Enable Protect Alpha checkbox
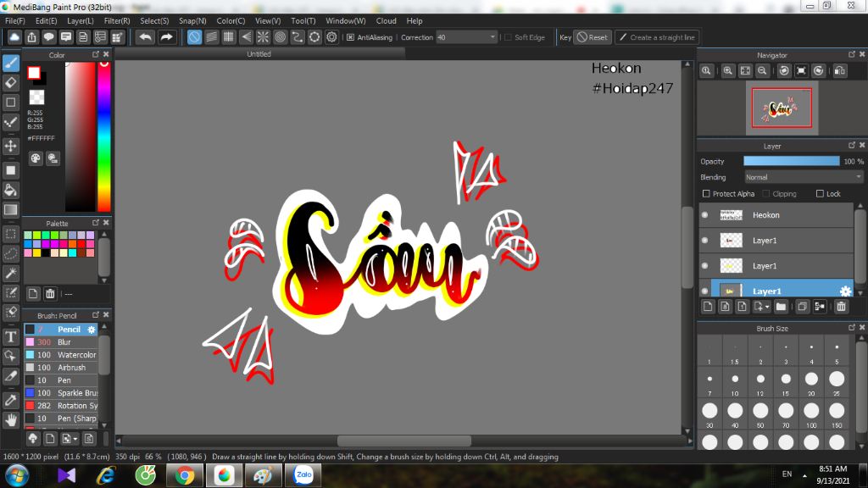Image resolution: width=868 pixels, height=488 pixels. pos(706,194)
